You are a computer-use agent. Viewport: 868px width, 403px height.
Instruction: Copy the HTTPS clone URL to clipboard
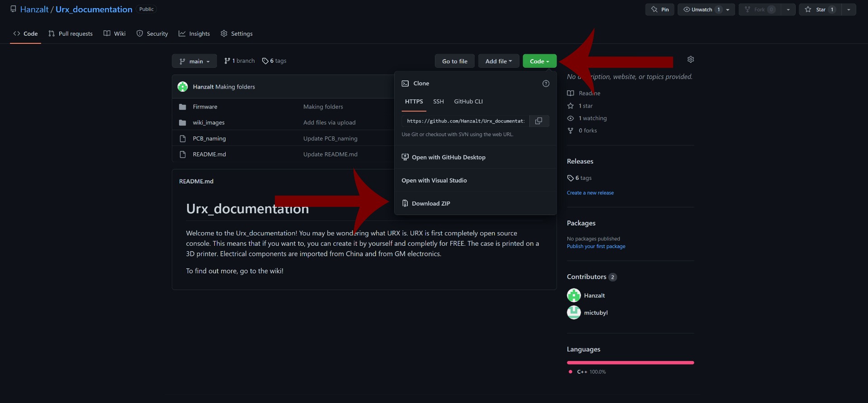(x=538, y=121)
